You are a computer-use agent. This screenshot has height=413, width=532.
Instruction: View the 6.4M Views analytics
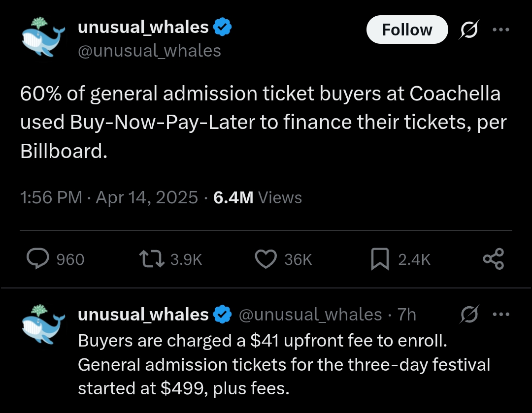point(258,197)
